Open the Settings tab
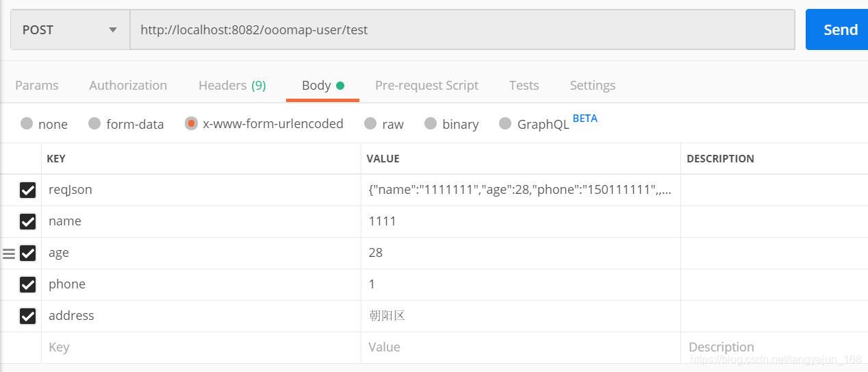Image resolution: width=868 pixels, height=372 pixels. [x=592, y=86]
